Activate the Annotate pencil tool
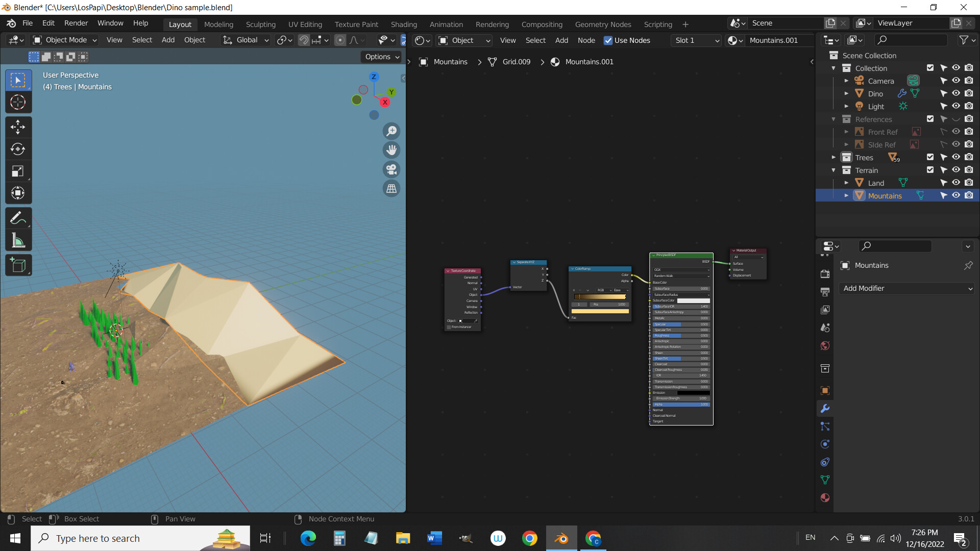 [x=18, y=218]
